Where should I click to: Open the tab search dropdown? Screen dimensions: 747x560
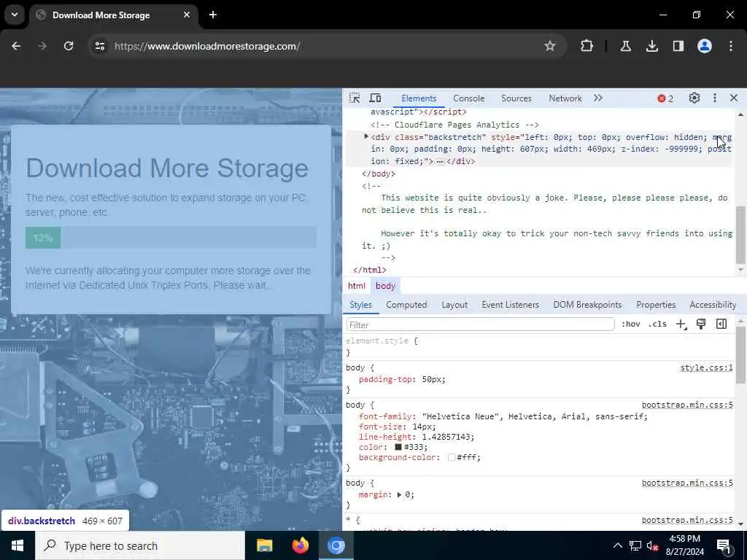(x=15, y=15)
